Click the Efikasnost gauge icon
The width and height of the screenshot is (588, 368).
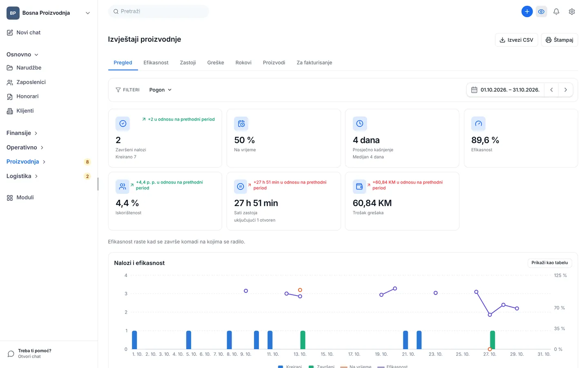[478, 123]
